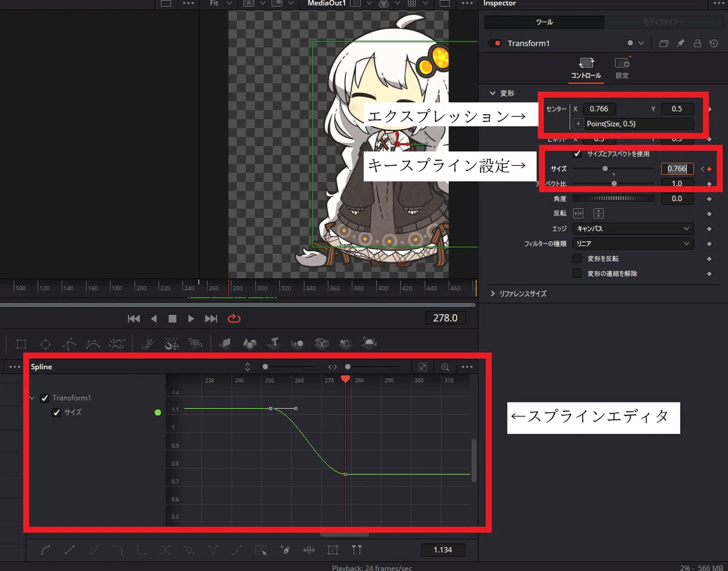Jump to the first frame

[135, 318]
